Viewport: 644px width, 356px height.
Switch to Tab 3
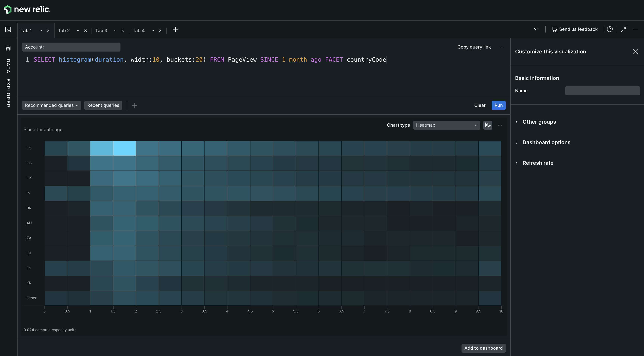[x=101, y=30]
